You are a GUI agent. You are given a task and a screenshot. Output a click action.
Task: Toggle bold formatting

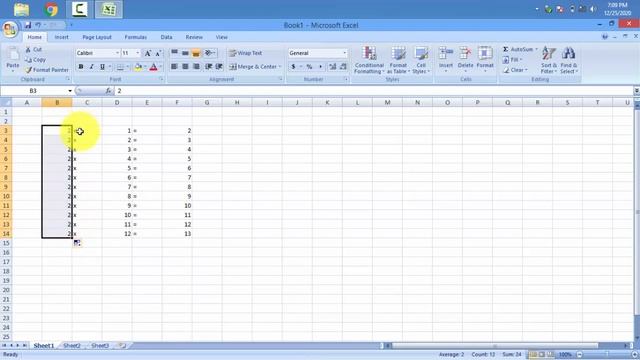(x=81, y=67)
